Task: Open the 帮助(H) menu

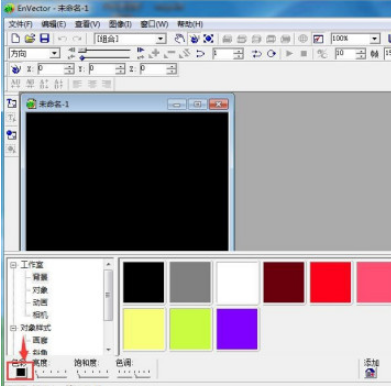Action: click(190, 24)
